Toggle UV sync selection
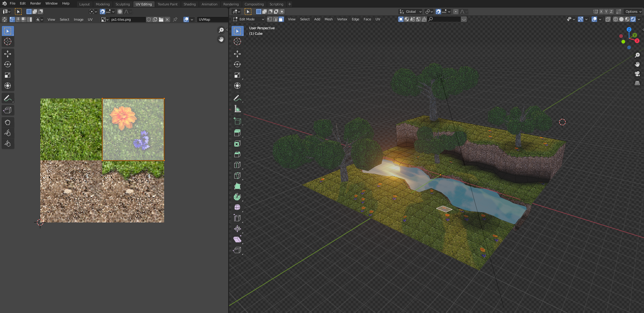This screenshot has height=313, width=644. click(x=5, y=20)
